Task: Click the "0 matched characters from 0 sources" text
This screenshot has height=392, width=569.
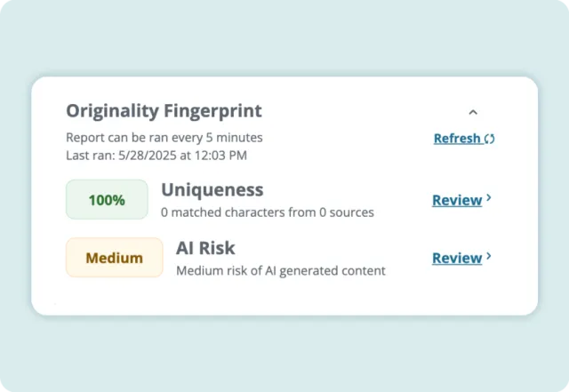Action: pyautogui.click(x=267, y=212)
